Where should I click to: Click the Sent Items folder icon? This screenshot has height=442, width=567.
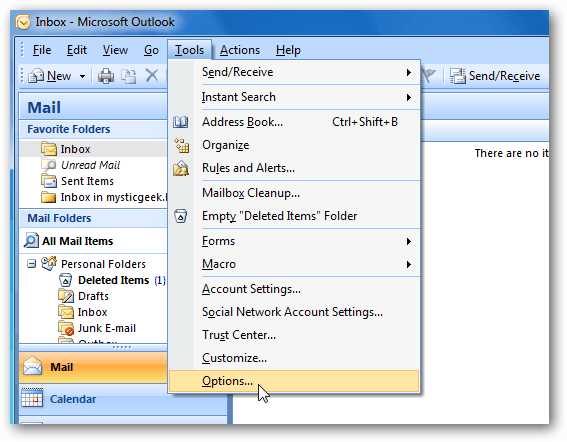[49, 181]
